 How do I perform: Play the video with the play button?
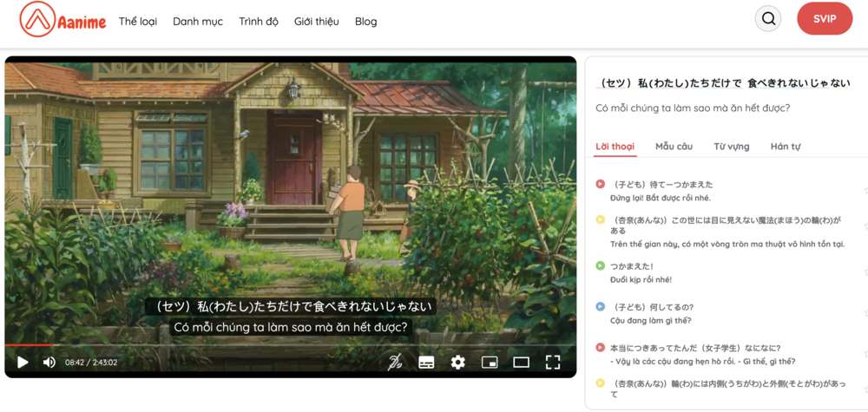[x=23, y=363]
